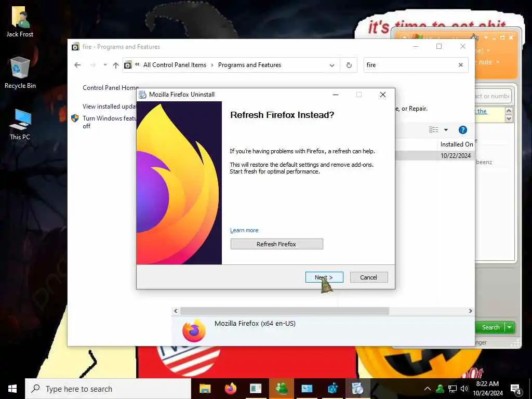Click the taskbar search box
Image resolution: width=532 pixels, height=399 pixels.
tap(108, 389)
